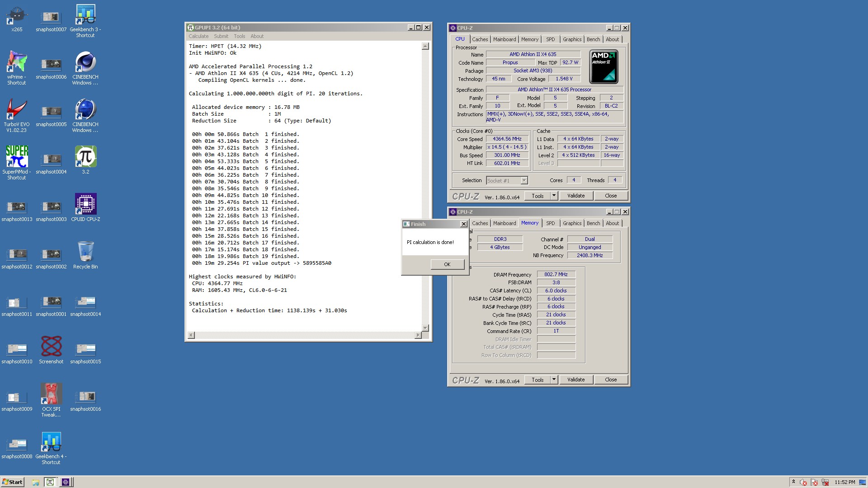The width and height of the screenshot is (868, 488).
Task: Open the x265 desktop shortcut
Action: pos(17,18)
